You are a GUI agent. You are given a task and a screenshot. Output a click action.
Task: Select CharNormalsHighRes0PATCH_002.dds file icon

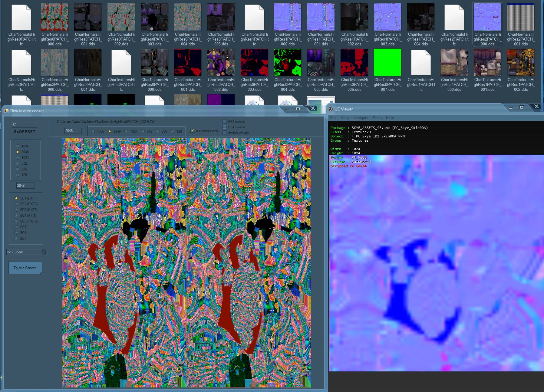tap(121, 17)
